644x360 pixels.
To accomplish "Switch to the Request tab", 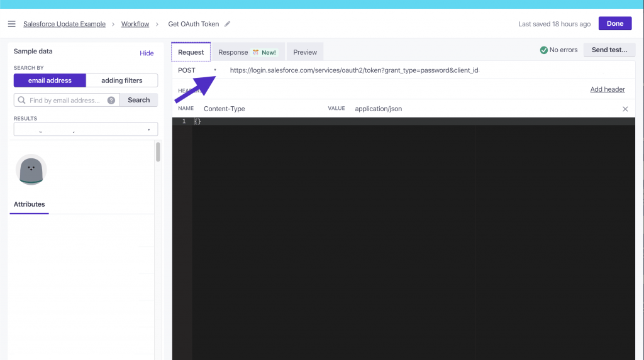I will (x=191, y=52).
